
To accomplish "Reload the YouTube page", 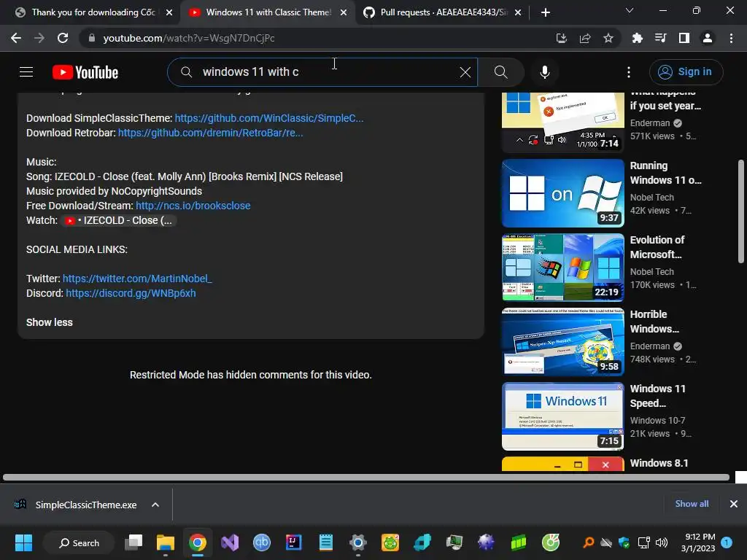I will (63, 38).
